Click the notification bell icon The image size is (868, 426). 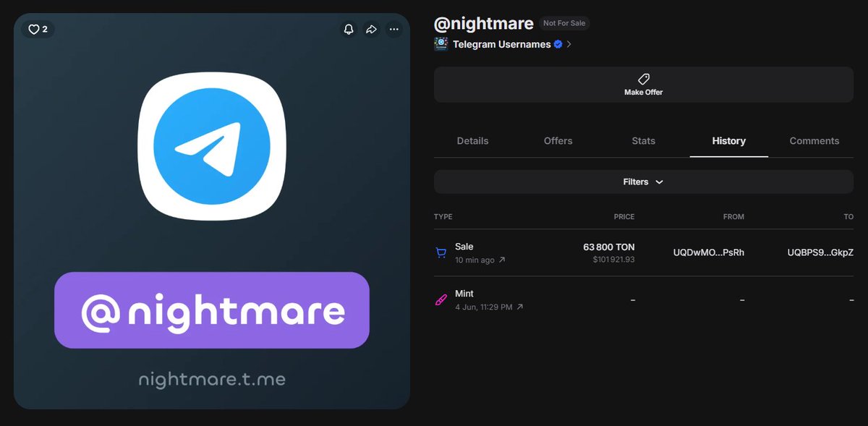pos(349,29)
